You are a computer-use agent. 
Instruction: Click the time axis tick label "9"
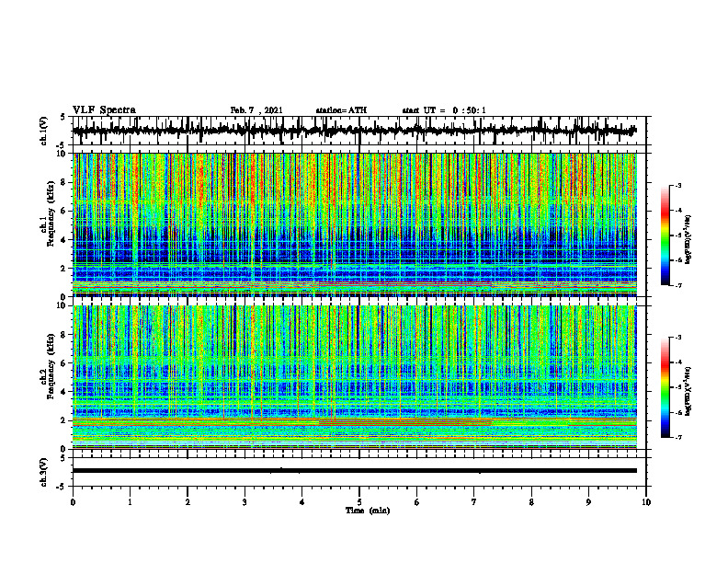(588, 502)
